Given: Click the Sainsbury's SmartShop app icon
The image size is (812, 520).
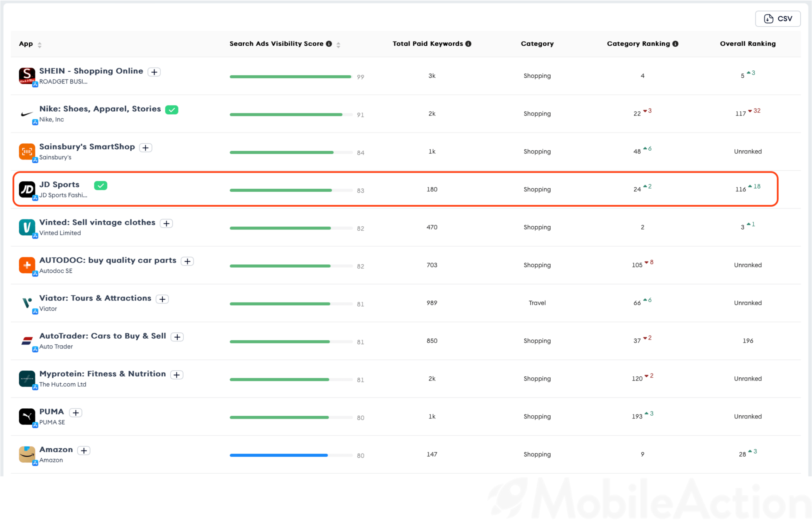Looking at the screenshot, I should pos(27,151).
